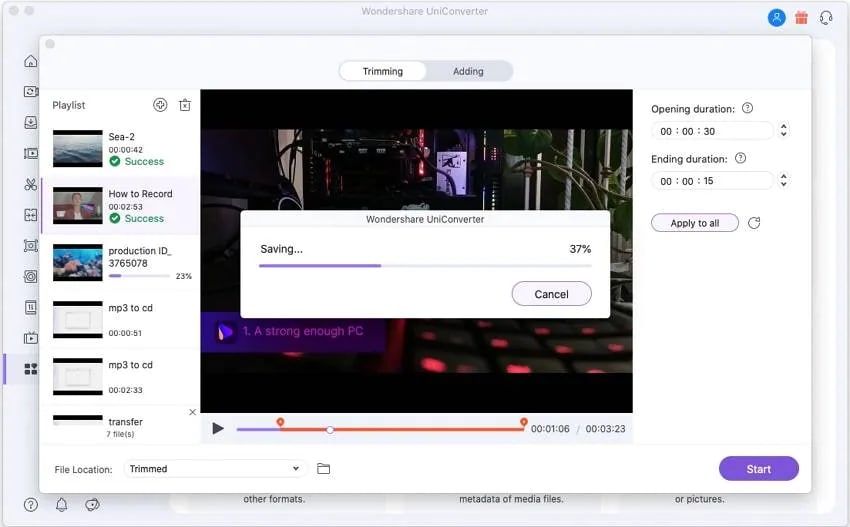Click the left trim start marker

[280, 422]
